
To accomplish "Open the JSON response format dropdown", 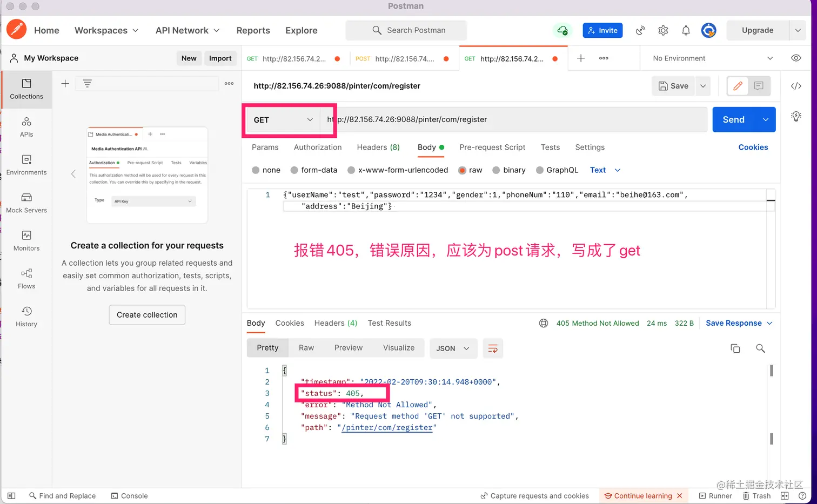I will click(453, 348).
